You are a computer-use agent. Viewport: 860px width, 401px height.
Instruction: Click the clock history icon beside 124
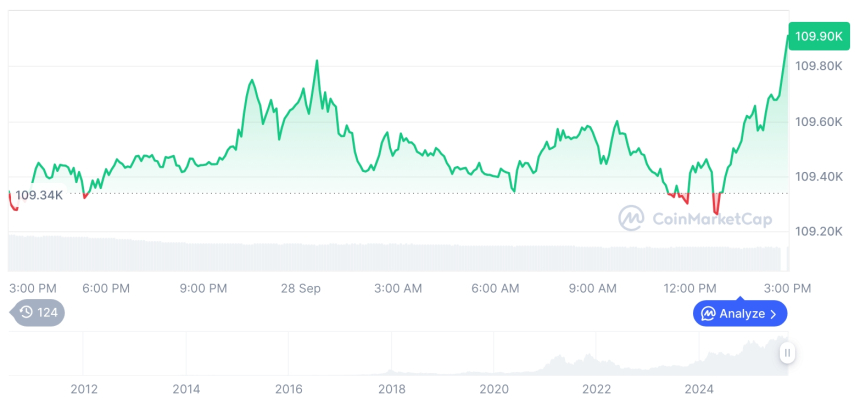tap(26, 313)
